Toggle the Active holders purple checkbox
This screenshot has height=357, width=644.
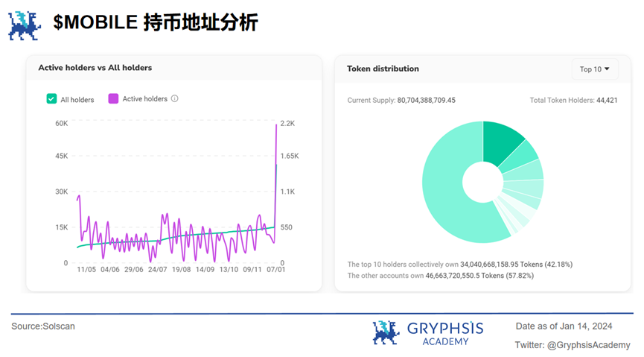[x=113, y=98]
